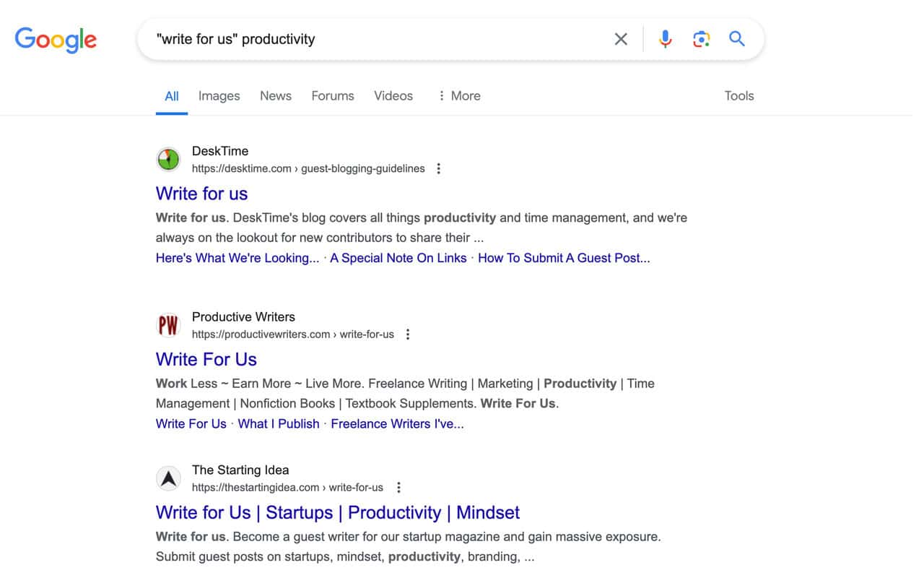The height and width of the screenshot is (578, 924).
Task: Open the Tools button
Action: (739, 96)
